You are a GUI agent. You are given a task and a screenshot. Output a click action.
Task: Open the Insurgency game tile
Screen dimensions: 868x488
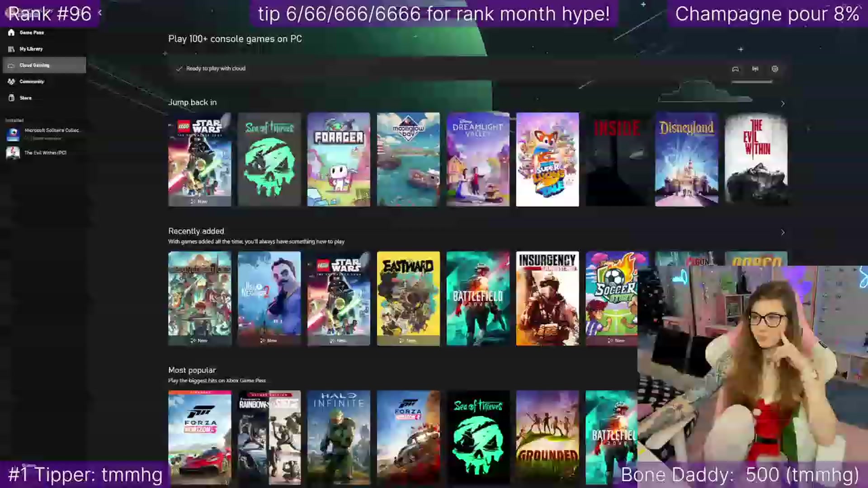(x=547, y=299)
